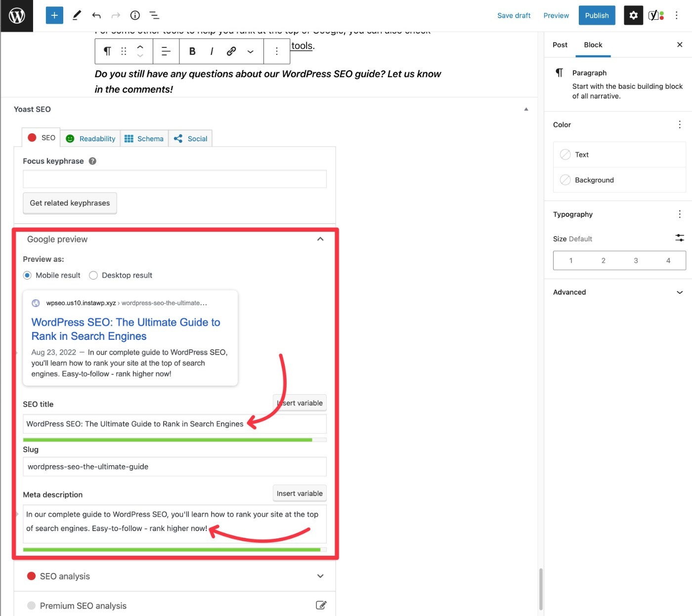Switch to the Block sidebar tab
Screen dimensions: 692x616
[x=593, y=44]
